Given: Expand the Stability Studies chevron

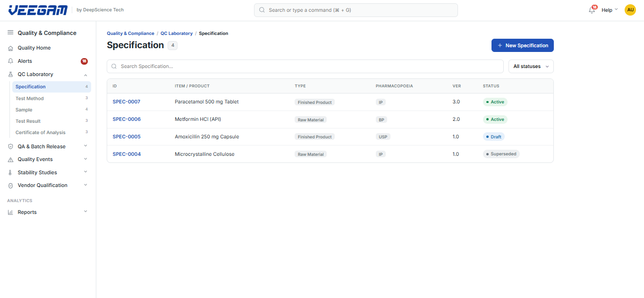Looking at the screenshot, I should click(x=85, y=172).
